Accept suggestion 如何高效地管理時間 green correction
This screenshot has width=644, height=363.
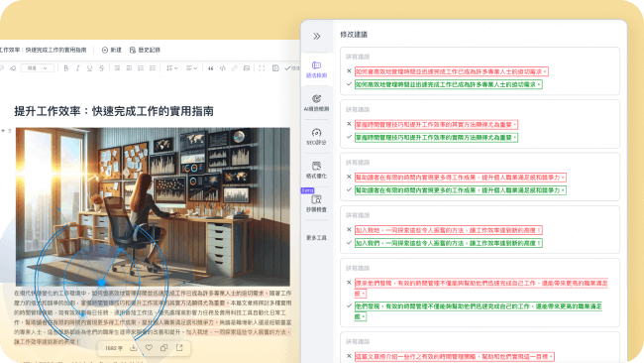pyautogui.click(x=349, y=84)
